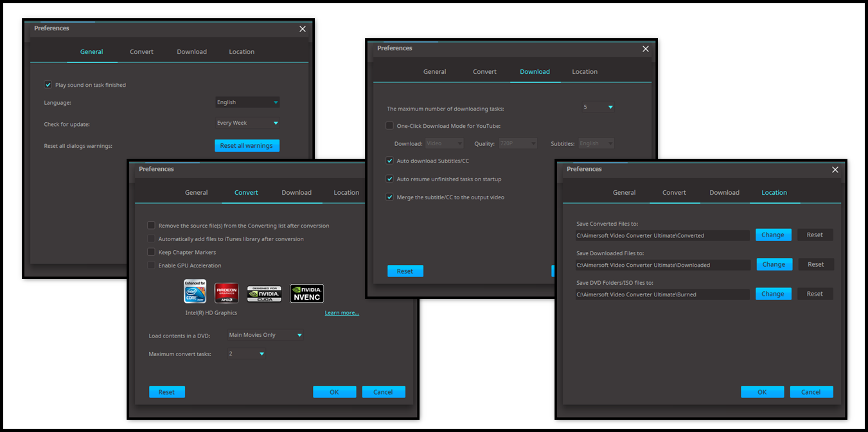Screen dimensions: 868x432
Task: Enable Automatically add files to iTunes library
Action: 152,239
